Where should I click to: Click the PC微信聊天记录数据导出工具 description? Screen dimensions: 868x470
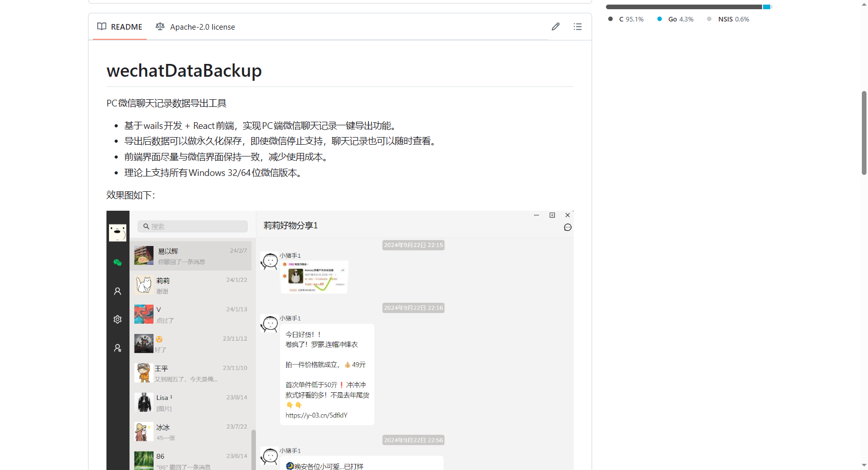(166, 103)
